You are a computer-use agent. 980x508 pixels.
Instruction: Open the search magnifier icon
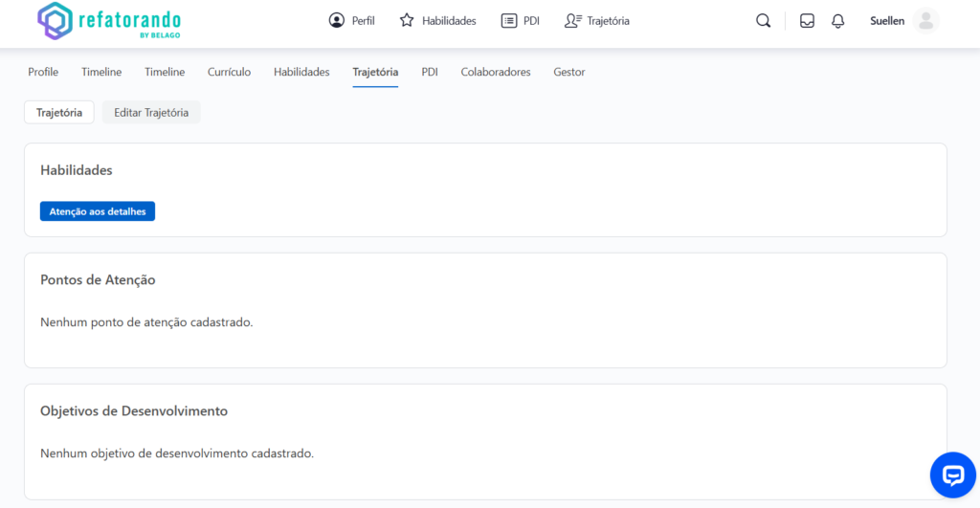pos(763,21)
